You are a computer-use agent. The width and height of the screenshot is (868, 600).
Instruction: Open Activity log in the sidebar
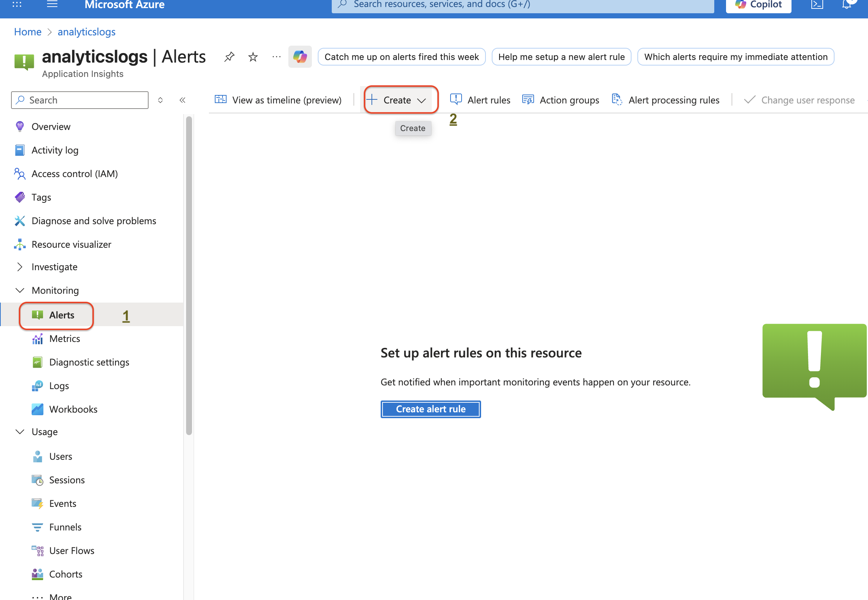pos(55,150)
